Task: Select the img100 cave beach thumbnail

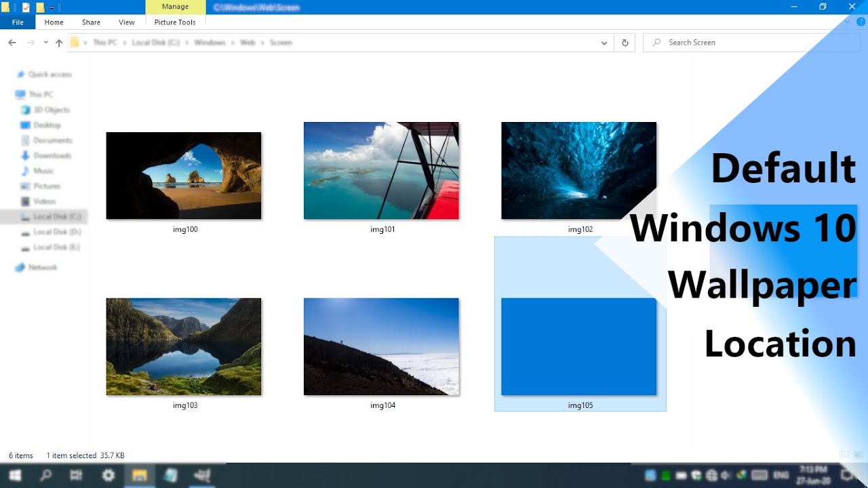Action: (x=184, y=176)
